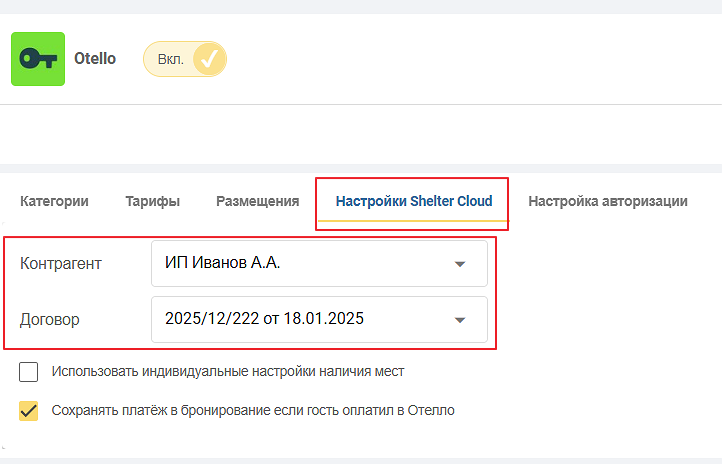722x464 pixels.
Task: Open the Настройка авторизации tab
Action: [608, 201]
